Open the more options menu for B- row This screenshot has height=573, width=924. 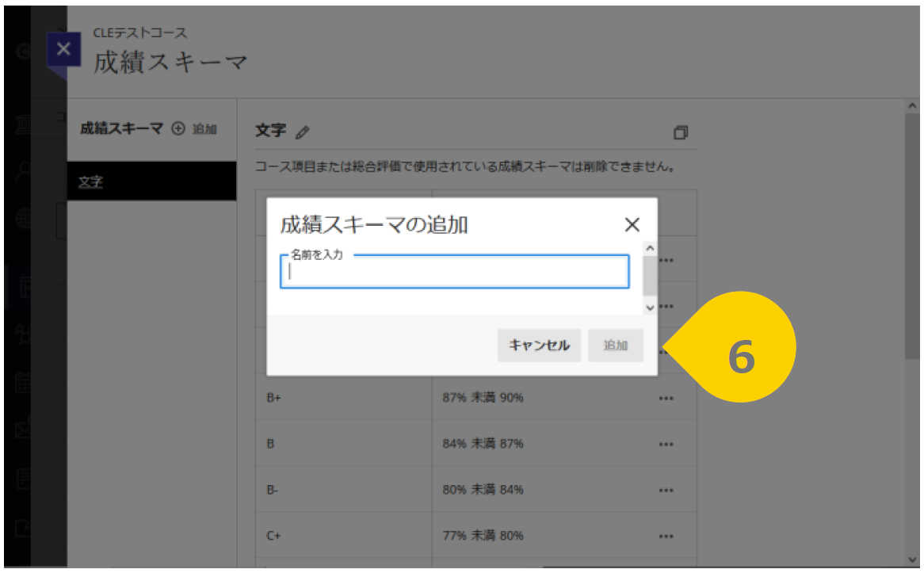coord(666,491)
